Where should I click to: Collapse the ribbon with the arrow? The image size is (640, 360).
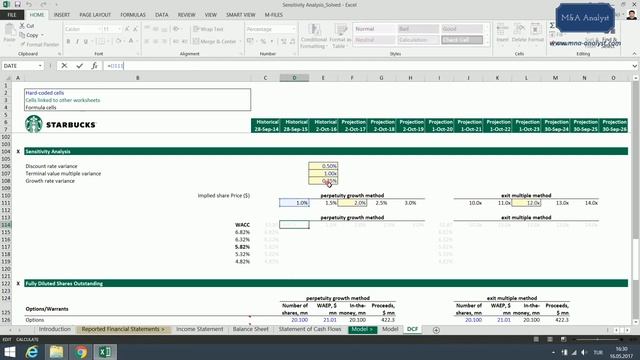point(634,54)
